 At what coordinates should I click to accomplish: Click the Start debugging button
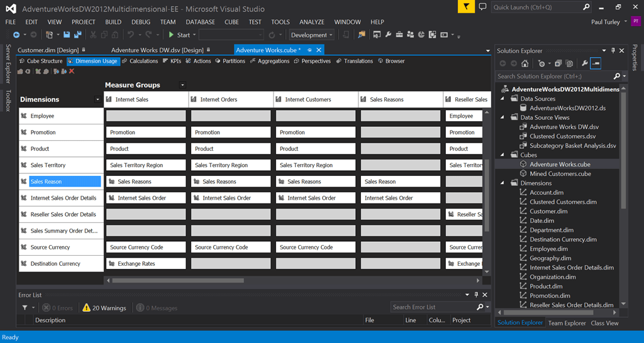[x=179, y=35]
